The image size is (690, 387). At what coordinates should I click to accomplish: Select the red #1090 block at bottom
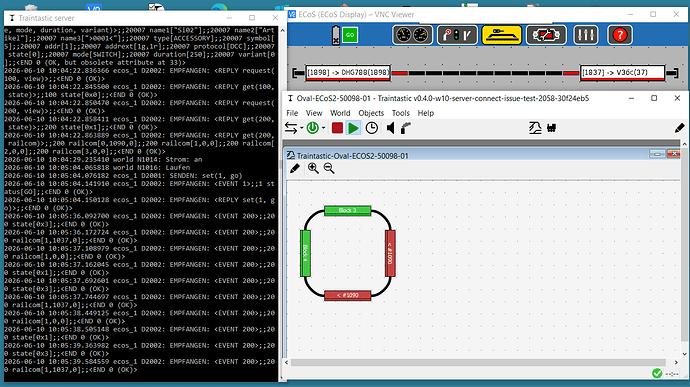click(x=348, y=295)
